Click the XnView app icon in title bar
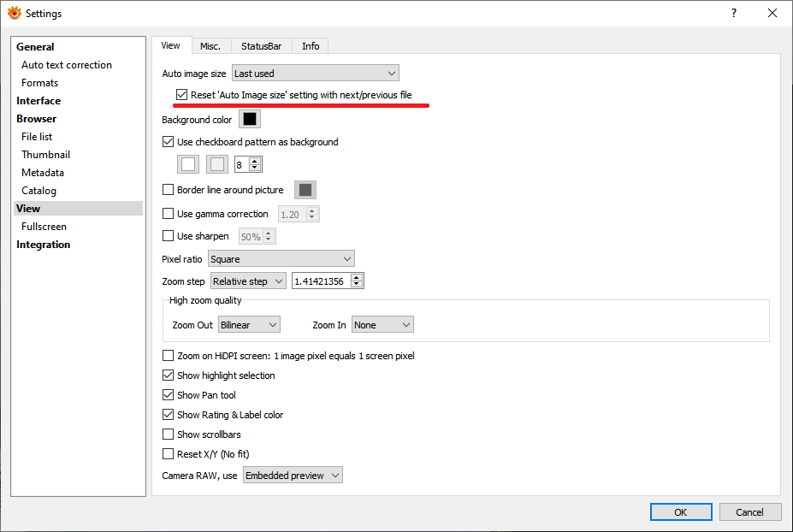 coord(15,13)
